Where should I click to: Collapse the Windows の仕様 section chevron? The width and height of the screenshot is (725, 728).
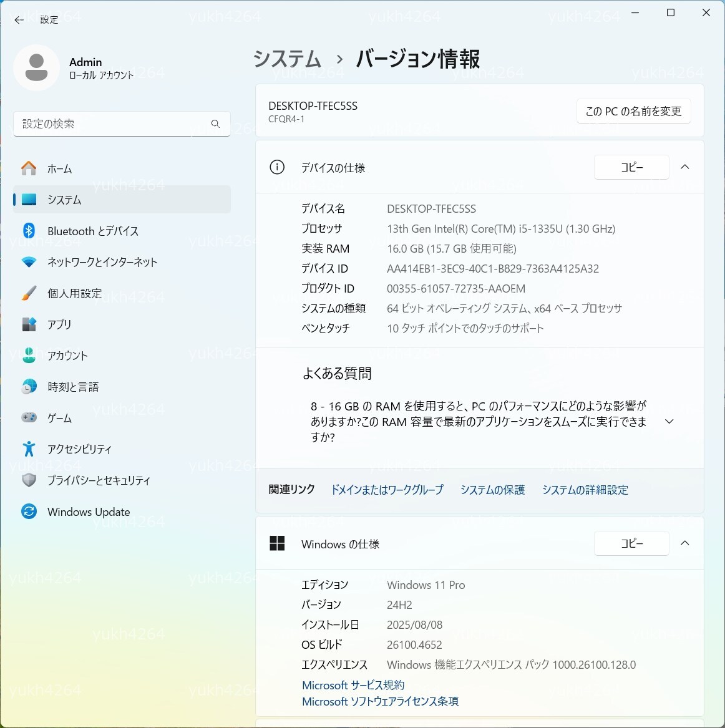684,543
